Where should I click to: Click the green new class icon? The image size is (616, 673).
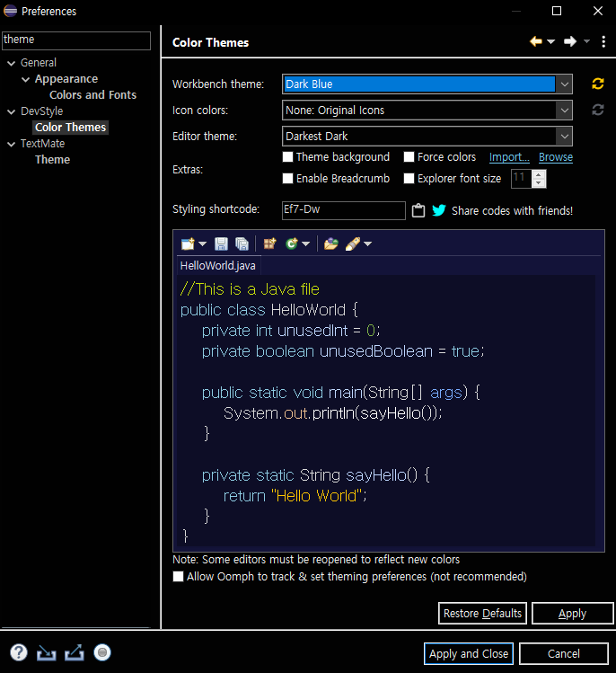pyautogui.click(x=292, y=244)
